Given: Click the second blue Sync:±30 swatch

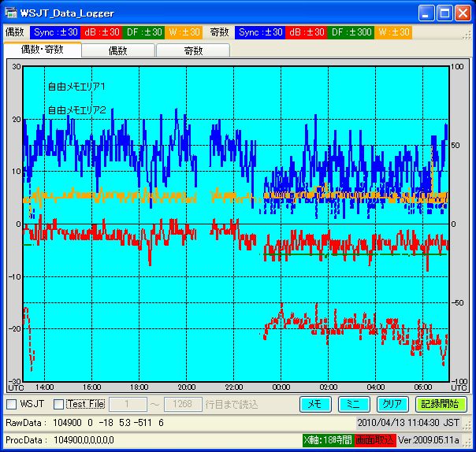Looking at the screenshot, I should [x=260, y=32].
